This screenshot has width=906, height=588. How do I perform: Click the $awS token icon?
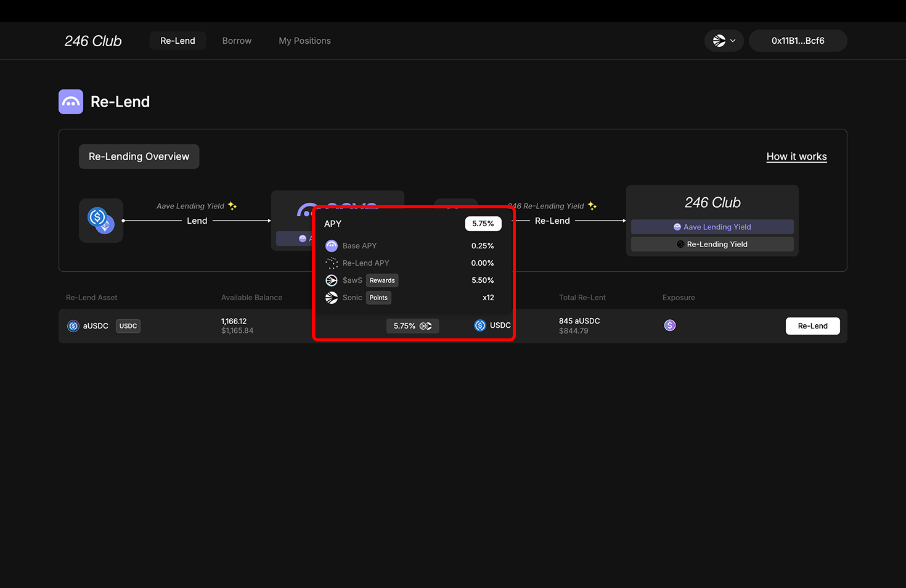(x=332, y=280)
